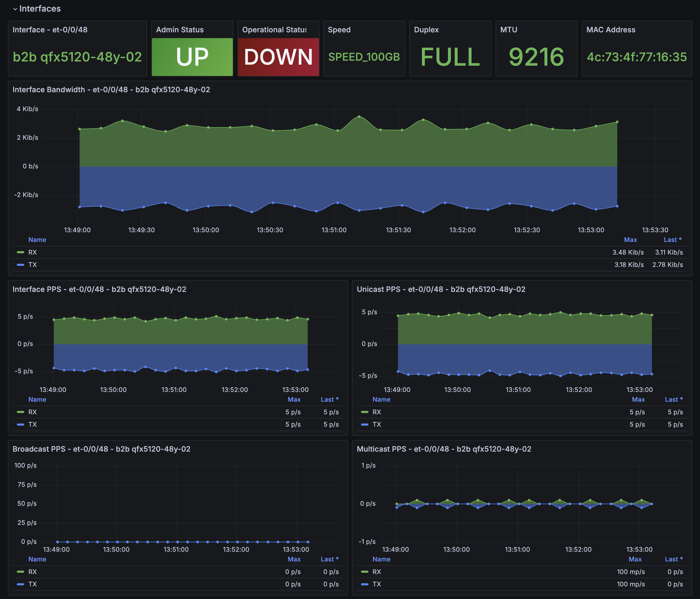Click the green UP admin status value
Viewport: 700px width, 599px height.
(x=192, y=57)
